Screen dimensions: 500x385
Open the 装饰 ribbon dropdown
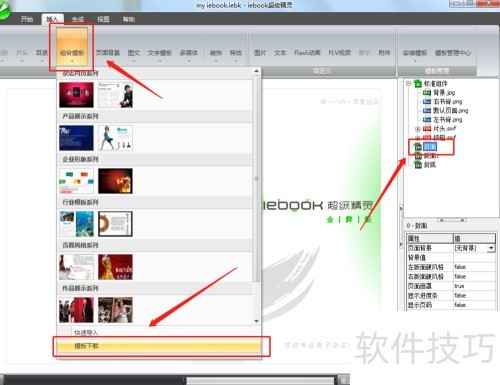[x=216, y=55]
